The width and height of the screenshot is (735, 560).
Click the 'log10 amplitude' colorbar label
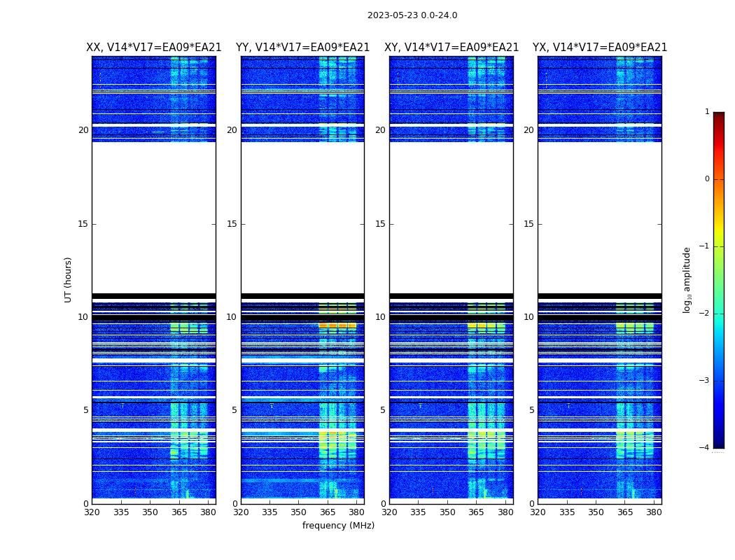pyautogui.click(x=687, y=279)
